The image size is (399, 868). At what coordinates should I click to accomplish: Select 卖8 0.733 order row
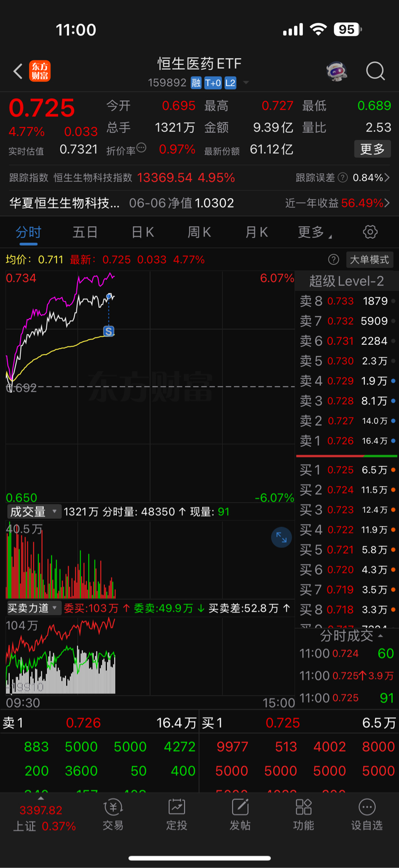coord(347,301)
